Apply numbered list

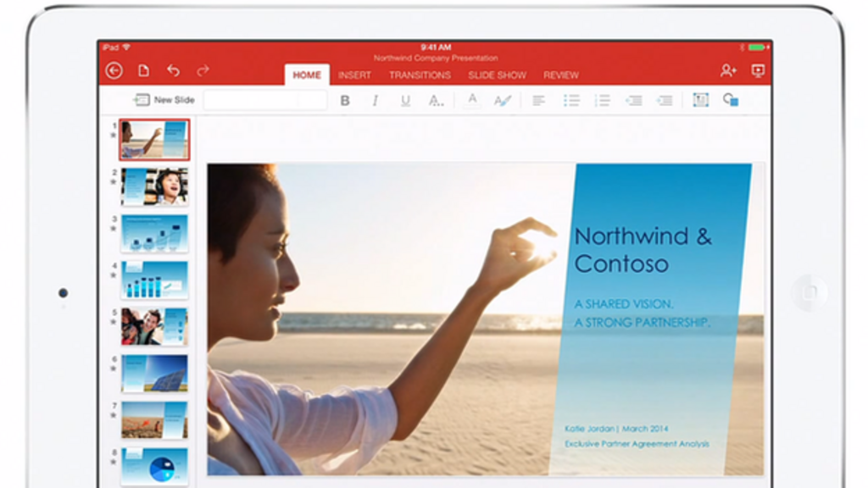point(603,100)
